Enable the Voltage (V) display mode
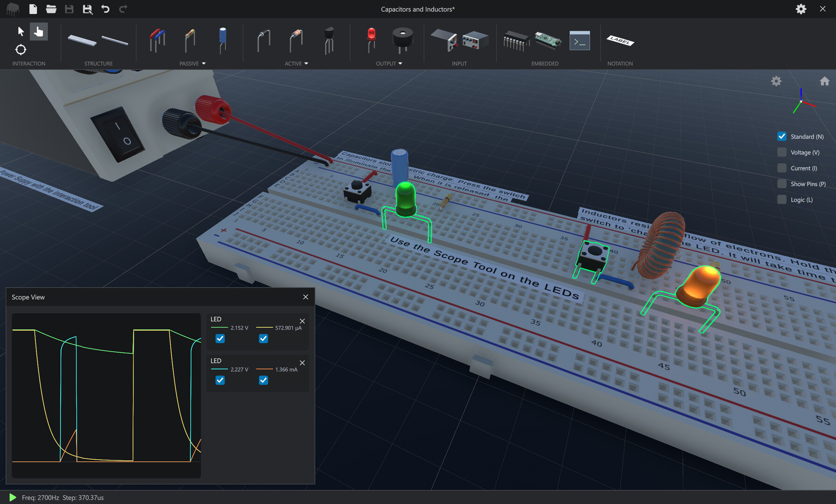 pyautogui.click(x=782, y=152)
